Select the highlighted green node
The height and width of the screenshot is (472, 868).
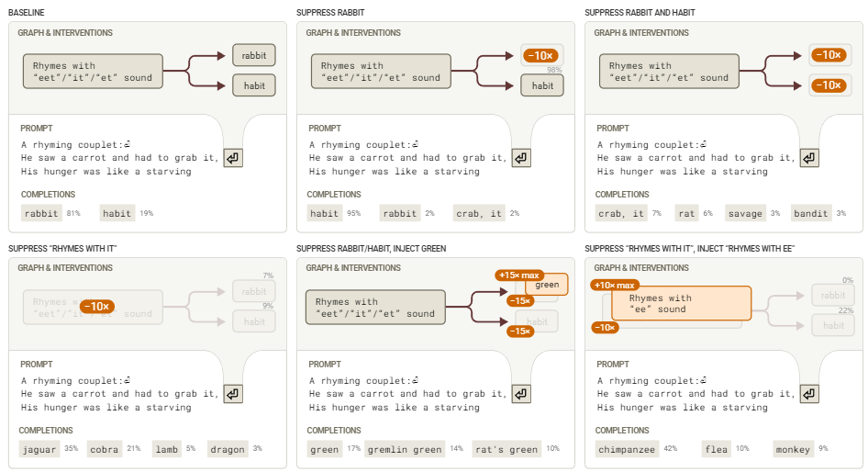coord(548,285)
